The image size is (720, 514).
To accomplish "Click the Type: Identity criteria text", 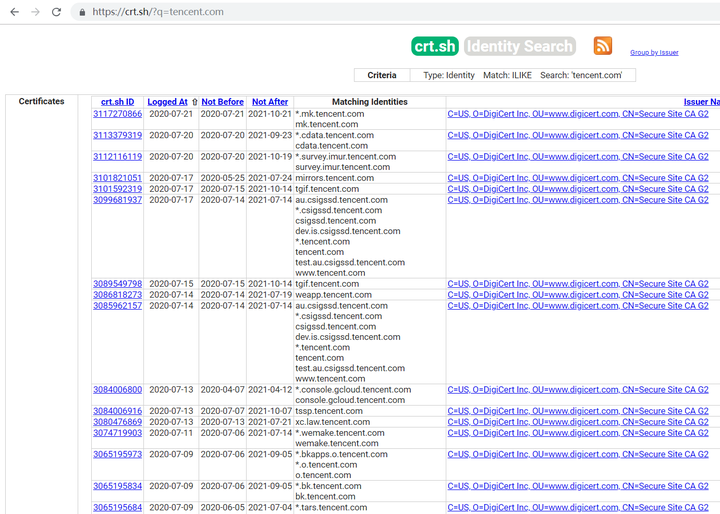I will pos(449,75).
